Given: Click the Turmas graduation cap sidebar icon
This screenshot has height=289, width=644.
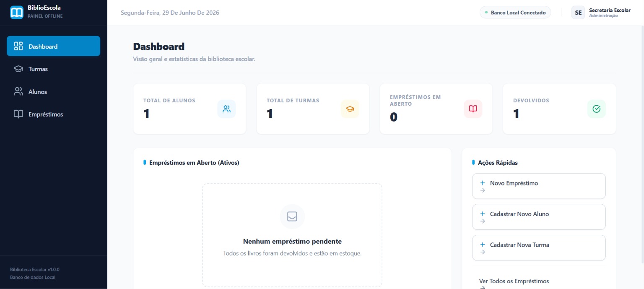Looking at the screenshot, I should [18, 69].
